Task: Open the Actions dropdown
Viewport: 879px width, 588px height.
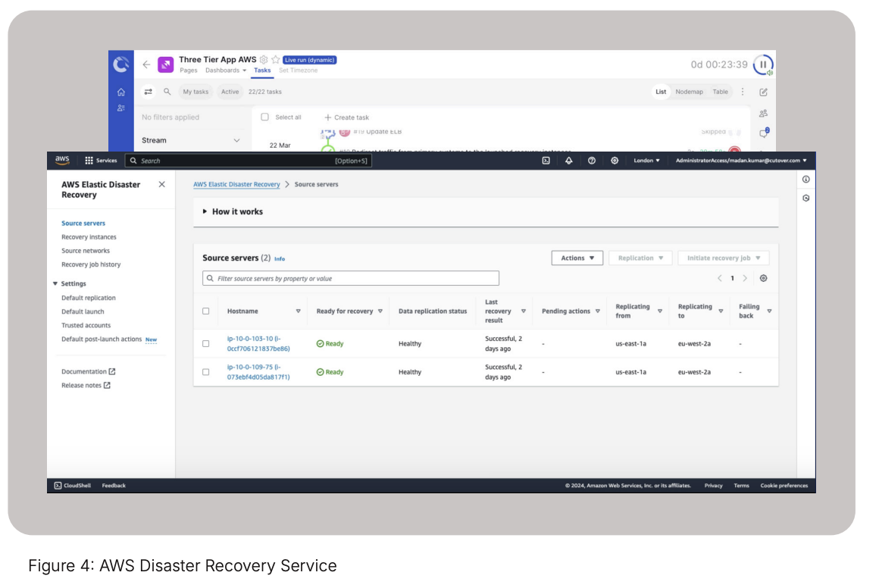Action: tap(577, 258)
